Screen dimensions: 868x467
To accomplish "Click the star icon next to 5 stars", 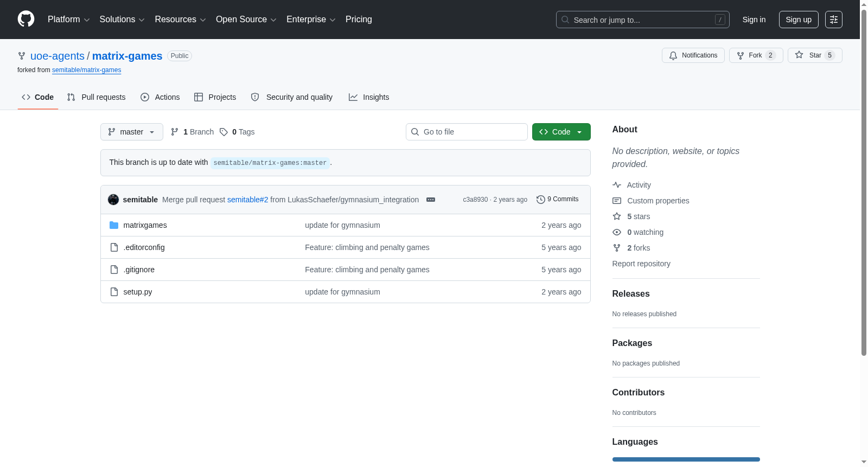I will [x=617, y=216].
